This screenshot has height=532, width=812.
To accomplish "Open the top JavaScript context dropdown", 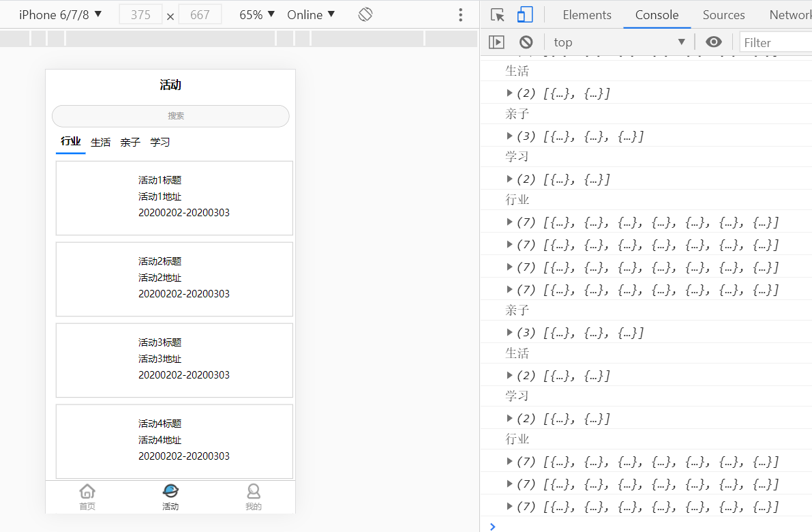I will 619,42.
